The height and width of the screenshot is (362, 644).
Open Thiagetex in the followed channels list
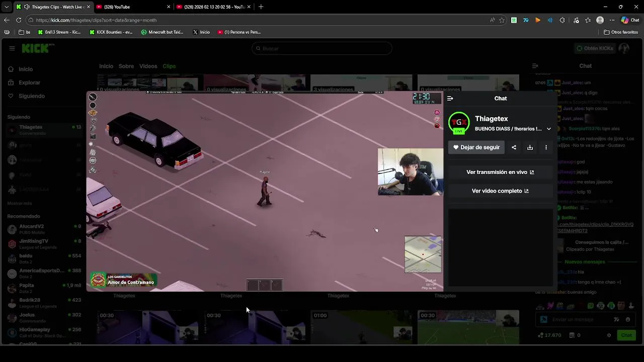(44, 130)
